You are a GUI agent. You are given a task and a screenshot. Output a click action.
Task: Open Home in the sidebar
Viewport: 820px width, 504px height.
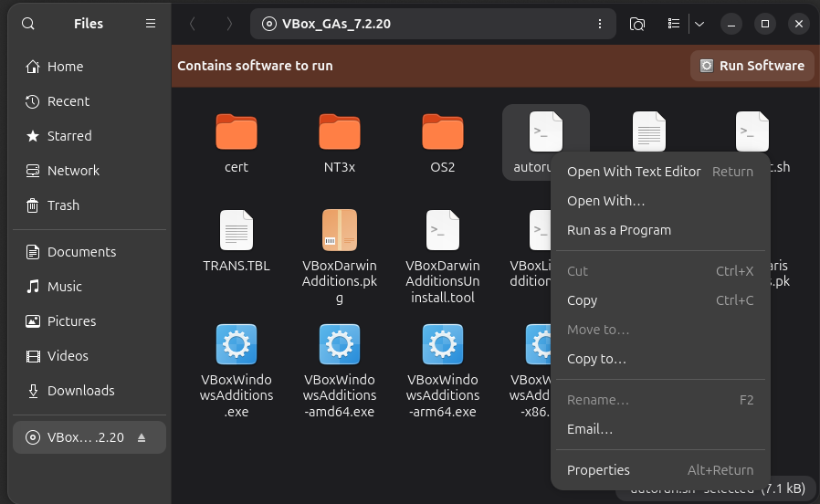point(89,67)
